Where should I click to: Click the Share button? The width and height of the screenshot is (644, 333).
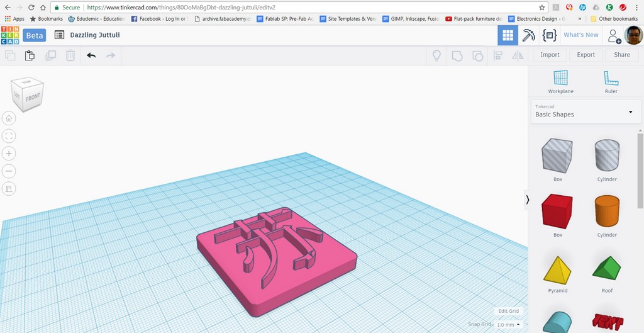point(622,55)
